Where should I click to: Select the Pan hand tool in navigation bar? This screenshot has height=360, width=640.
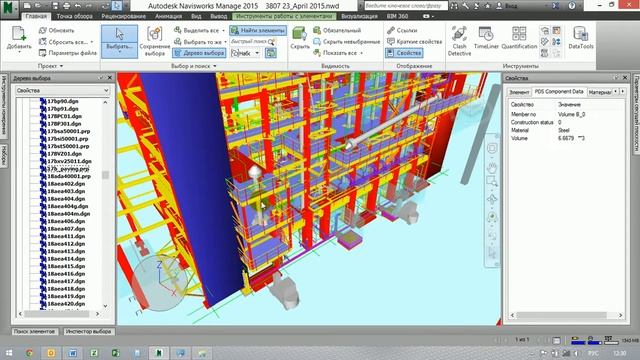492,167
